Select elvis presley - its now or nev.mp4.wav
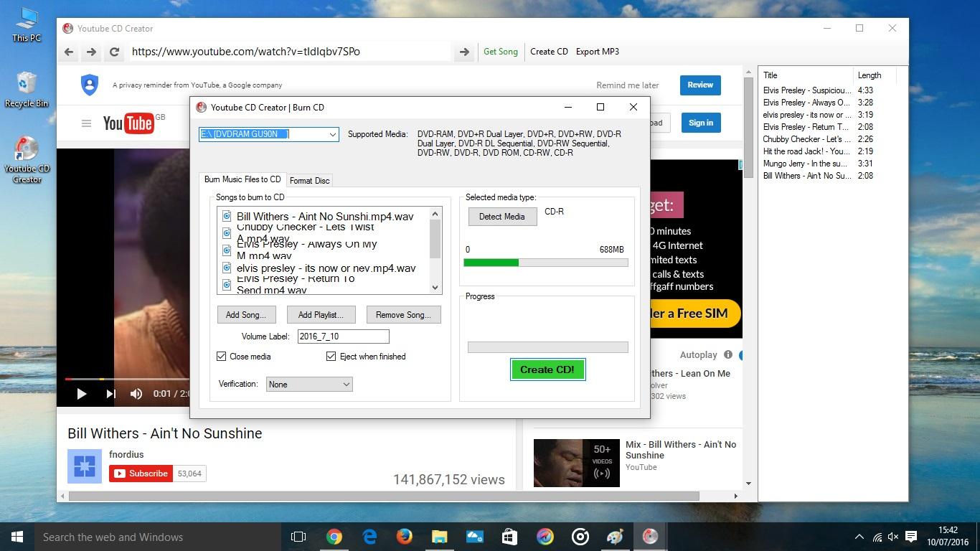 [x=325, y=268]
